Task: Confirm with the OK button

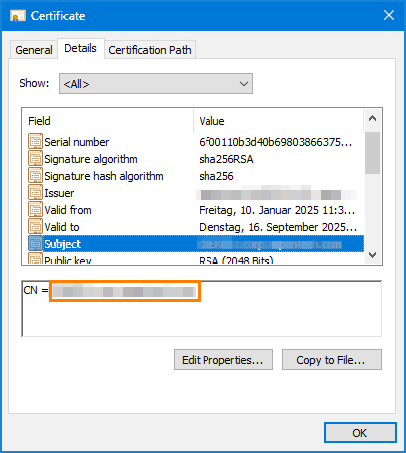Action: (x=360, y=433)
